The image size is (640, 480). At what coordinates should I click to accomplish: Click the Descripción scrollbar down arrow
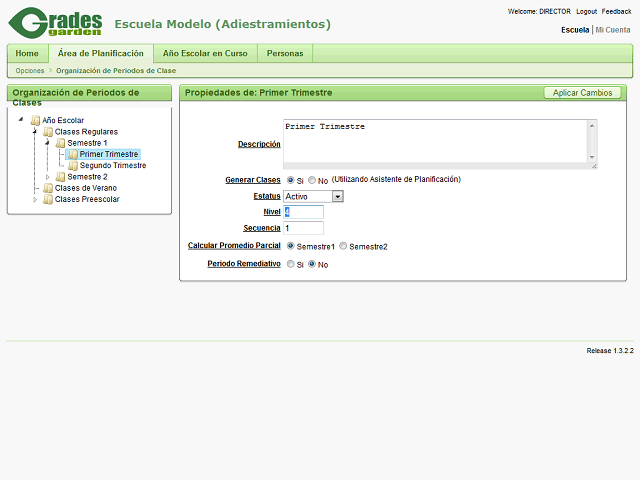click(592, 159)
